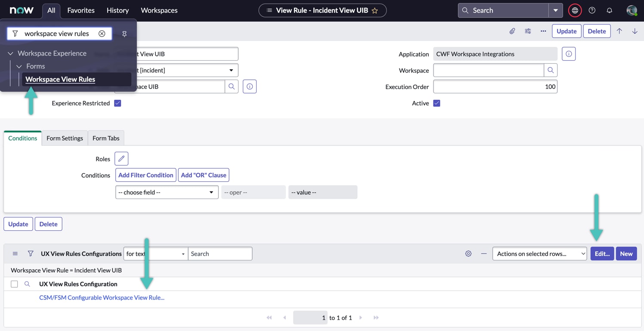The width and height of the screenshot is (644, 331).
Task: Open the choose field dropdown
Action: coord(167,192)
